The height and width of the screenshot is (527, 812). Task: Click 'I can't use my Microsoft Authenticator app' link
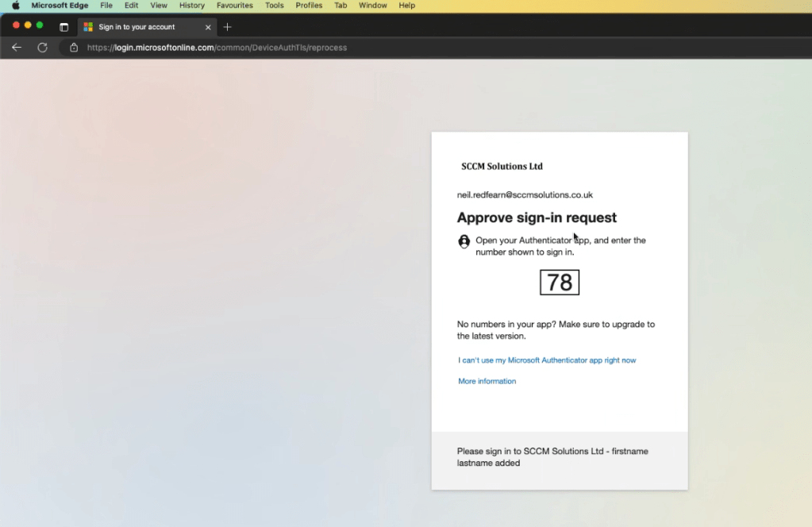[x=547, y=360]
